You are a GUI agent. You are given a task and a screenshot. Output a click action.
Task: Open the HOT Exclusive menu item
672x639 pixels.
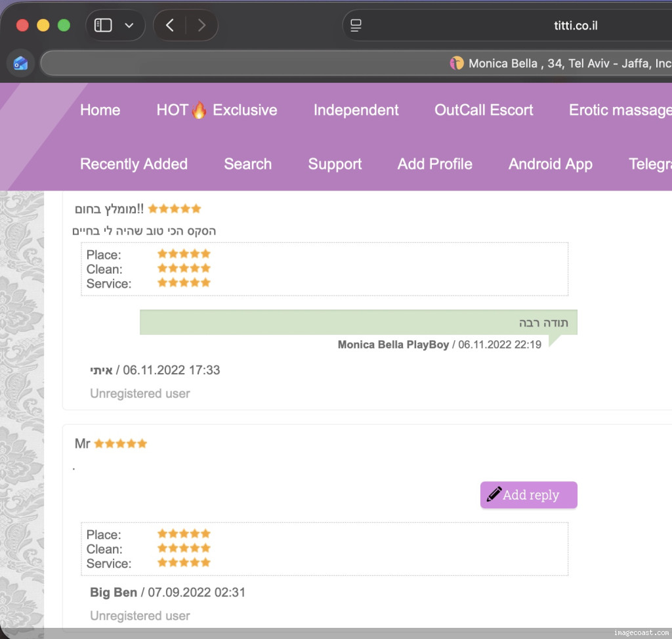click(x=217, y=110)
